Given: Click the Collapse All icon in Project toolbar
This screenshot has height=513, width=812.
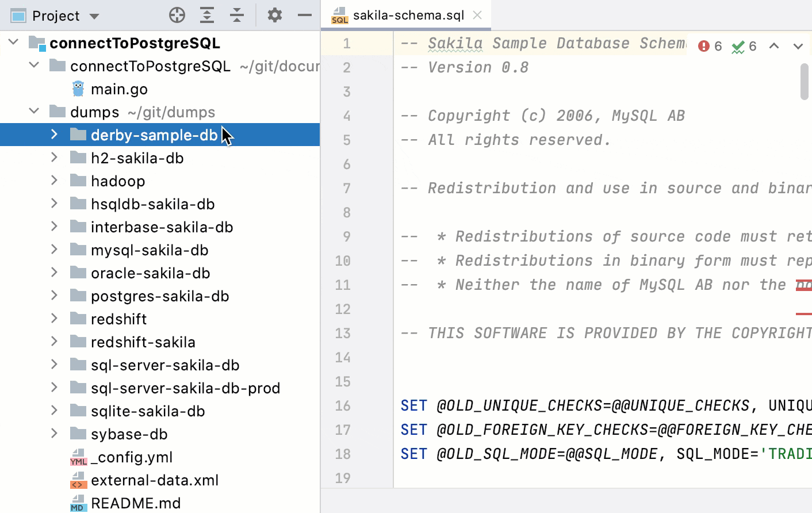Looking at the screenshot, I should [x=237, y=15].
